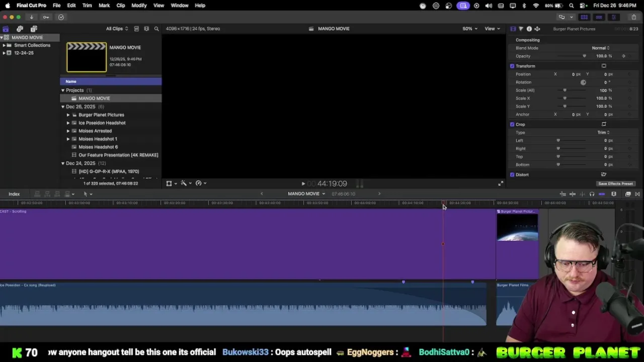Click the Name column header
This screenshot has height=362, width=644.
pos(111,81)
